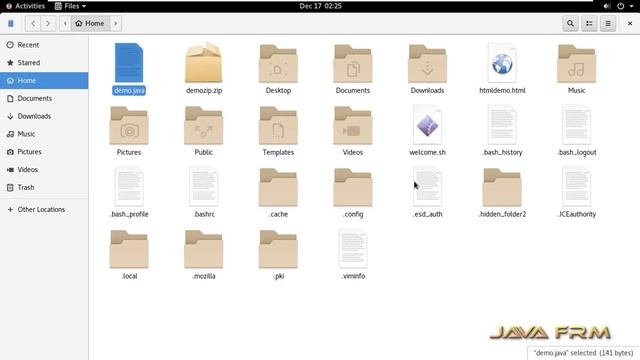Open the .hidden_folder2 folder
The image size is (640, 360).
tap(502, 188)
